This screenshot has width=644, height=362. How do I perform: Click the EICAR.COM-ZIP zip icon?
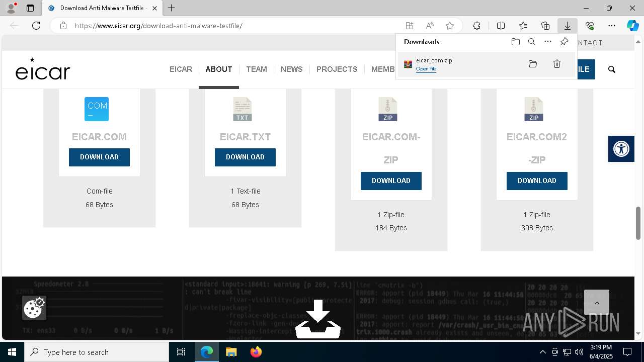pos(388,110)
